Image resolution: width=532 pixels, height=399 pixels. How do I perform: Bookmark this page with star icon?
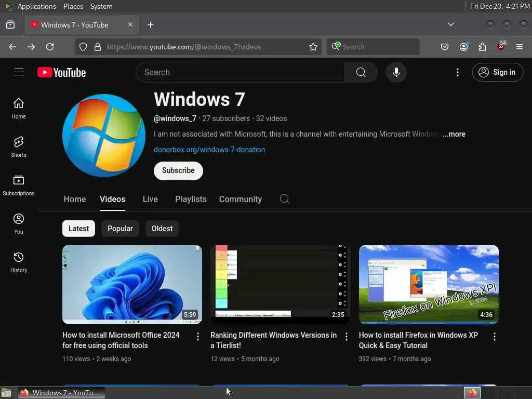[x=313, y=47]
